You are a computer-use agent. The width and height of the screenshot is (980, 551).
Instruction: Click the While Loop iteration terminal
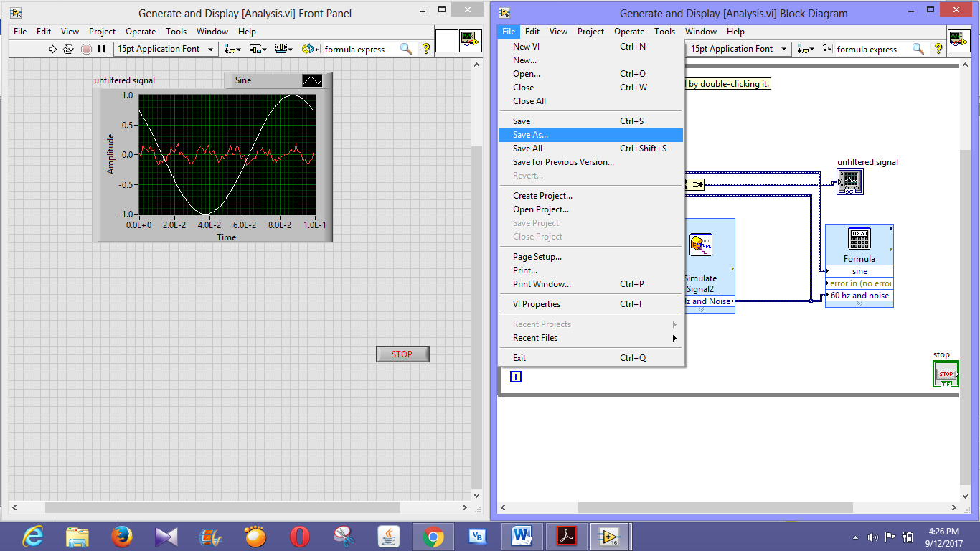click(x=515, y=376)
